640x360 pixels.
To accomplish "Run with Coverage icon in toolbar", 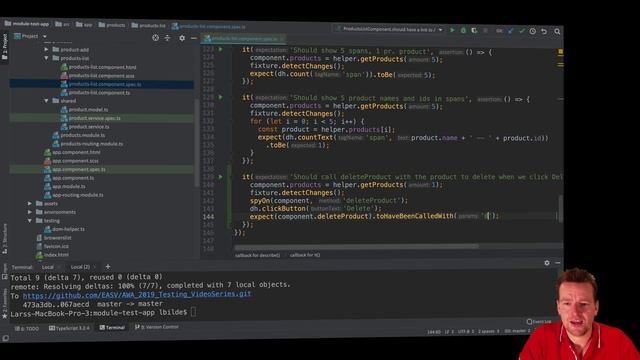I will [474, 31].
